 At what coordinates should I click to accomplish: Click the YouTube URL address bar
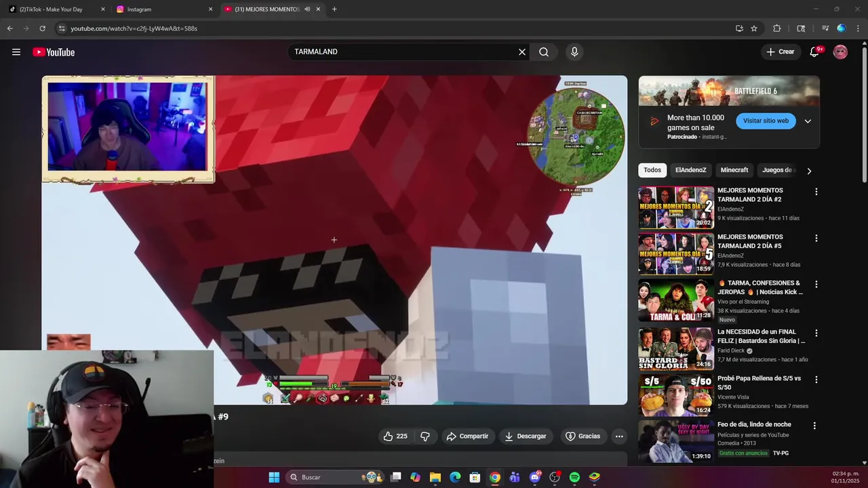tap(393, 28)
